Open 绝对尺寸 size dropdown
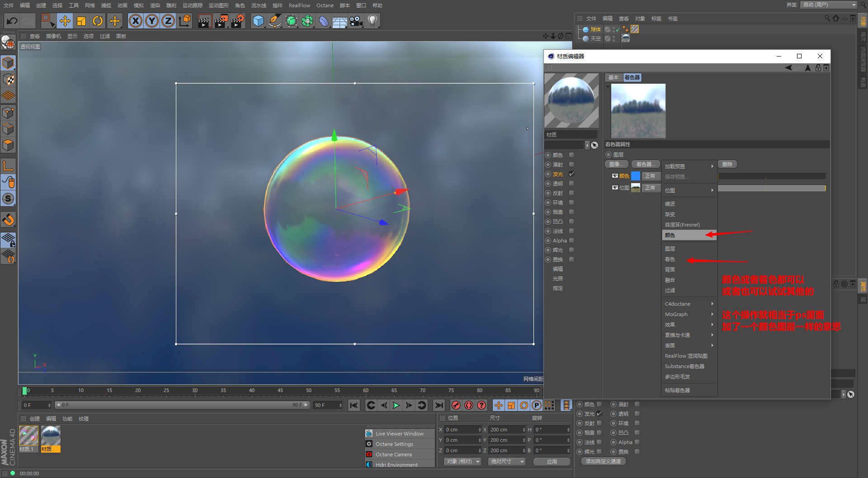This screenshot has width=868, height=478. coord(507,462)
